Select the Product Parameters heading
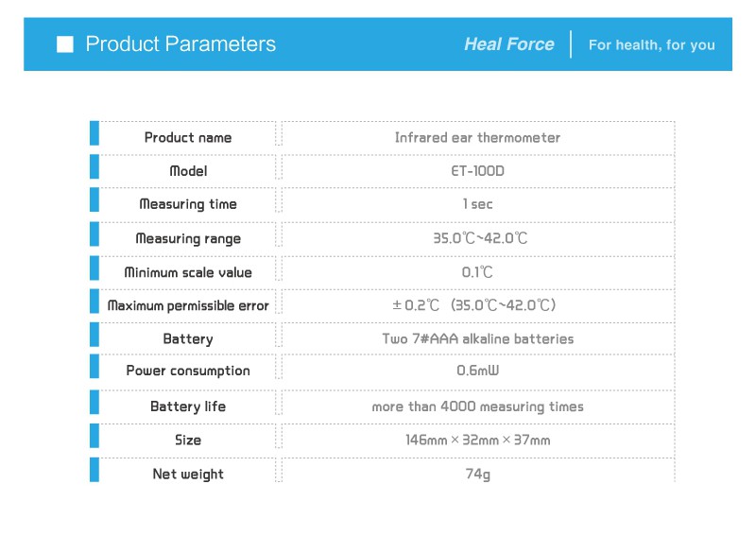The height and width of the screenshot is (553, 756). tap(180, 44)
